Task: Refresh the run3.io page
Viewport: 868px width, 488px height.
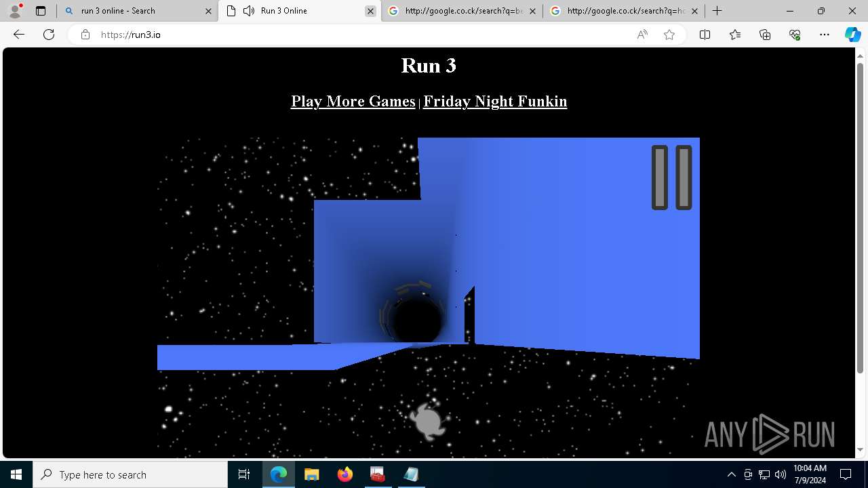Action: (x=49, y=35)
